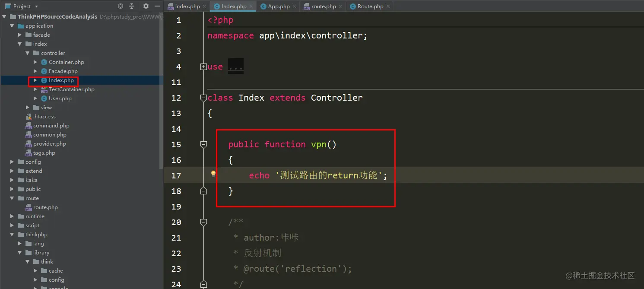The image size is (644, 289).
Task: Expand the facade folder arrow
Action: coord(20,35)
